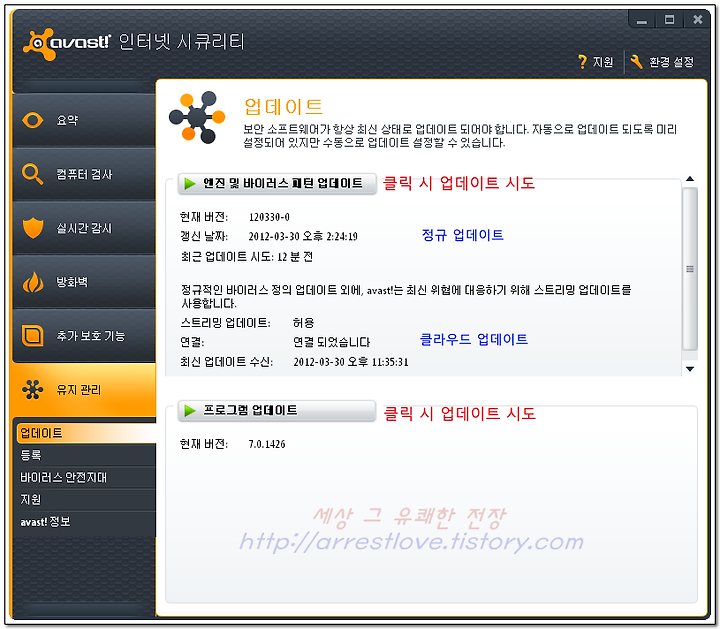
Task: Select the 요약 eye icon
Action: 33,120
